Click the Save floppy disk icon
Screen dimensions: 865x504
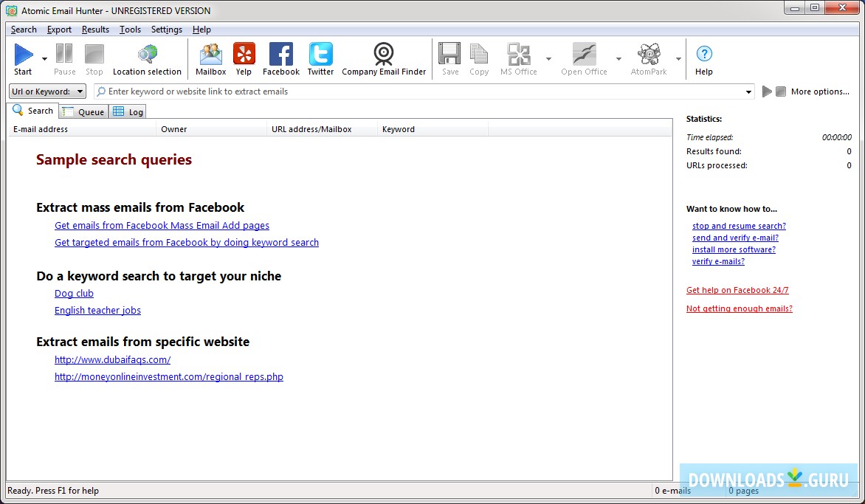coord(449,54)
